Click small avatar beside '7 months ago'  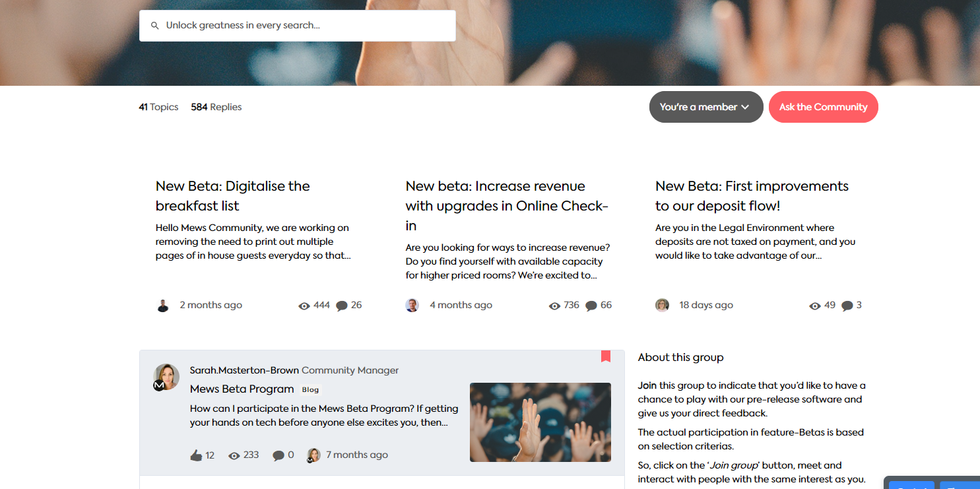313,455
